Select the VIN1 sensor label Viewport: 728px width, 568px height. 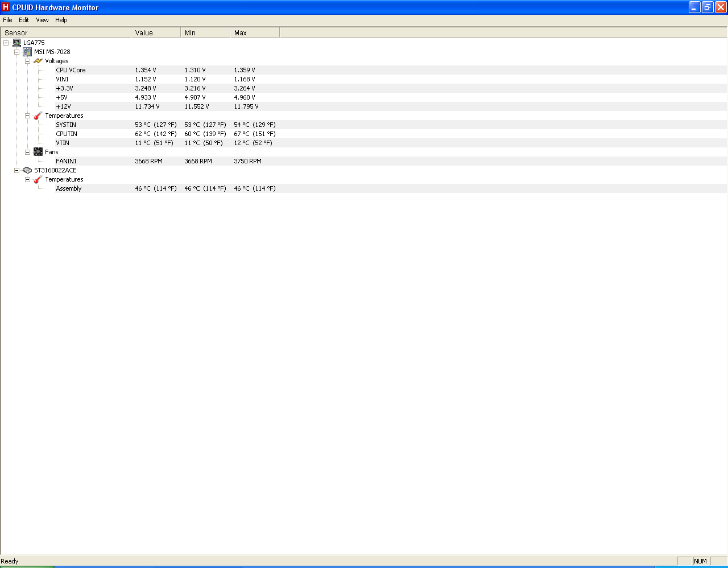click(x=62, y=79)
